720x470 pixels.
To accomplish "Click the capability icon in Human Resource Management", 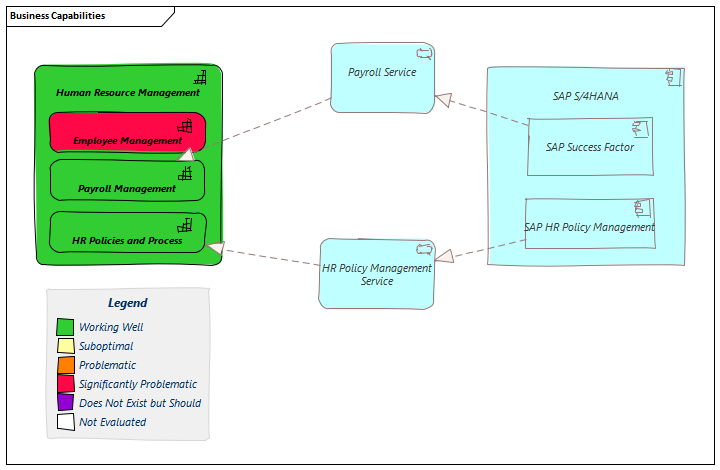I will (200, 78).
